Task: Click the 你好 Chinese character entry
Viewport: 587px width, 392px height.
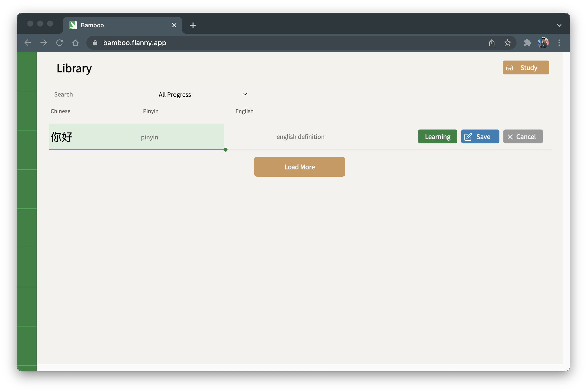Action: click(x=63, y=136)
